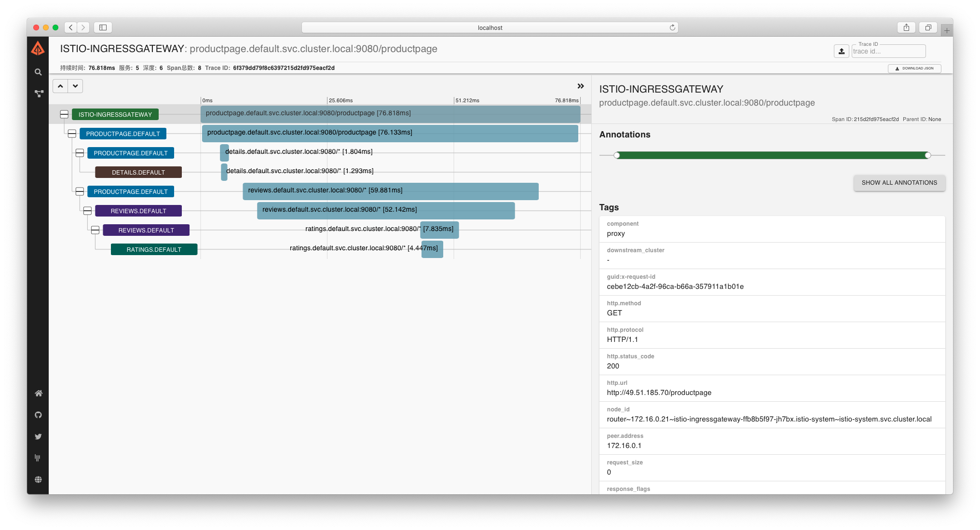This screenshot has width=980, height=530.
Task: Click the reviews span bar 52.142ms
Action: tap(386, 210)
